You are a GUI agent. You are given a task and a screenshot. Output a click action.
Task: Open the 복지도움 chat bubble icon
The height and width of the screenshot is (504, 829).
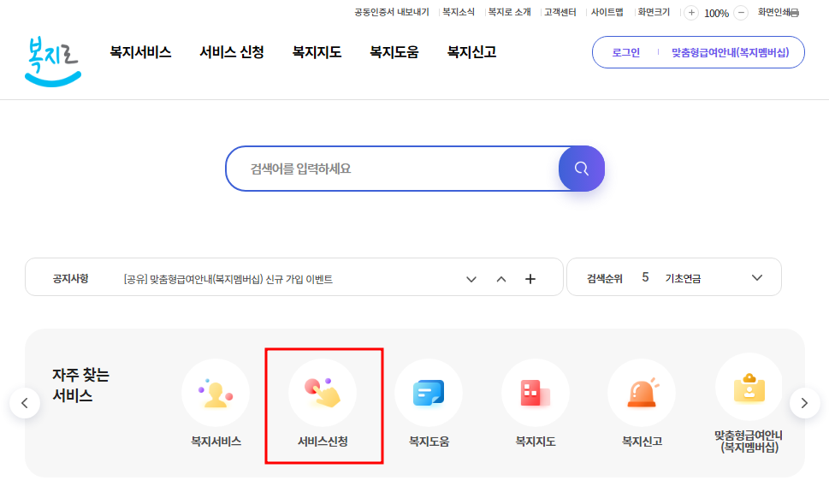click(429, 393)
